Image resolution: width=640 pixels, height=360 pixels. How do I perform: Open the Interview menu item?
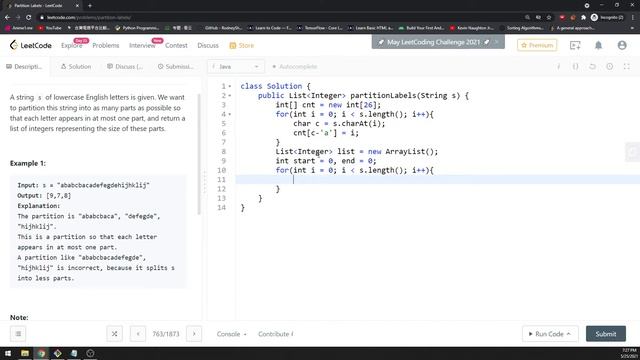pyautogui.click(x=142, y=45)
